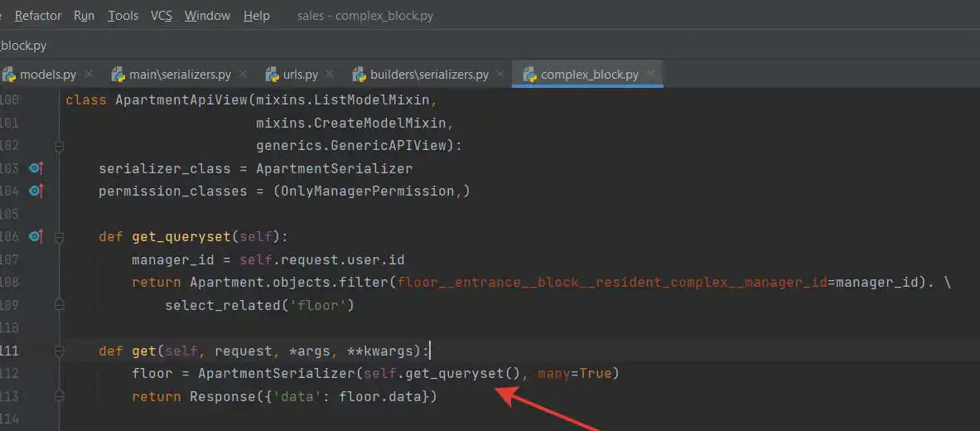Collapse the get method fold marker
The width and height of the screenshot is (980, 431).
pyautogui.click(x=59, y=351)
